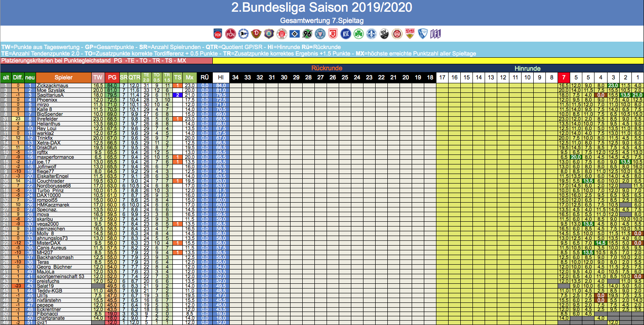Select the red PG column header
The image size is (644, 325).
tap(112, 77)
